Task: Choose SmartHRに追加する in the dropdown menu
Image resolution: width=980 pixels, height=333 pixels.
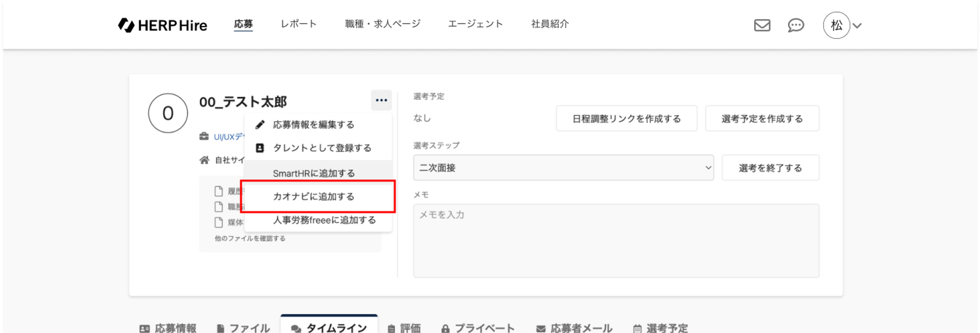Action: (x=318, y=173)
